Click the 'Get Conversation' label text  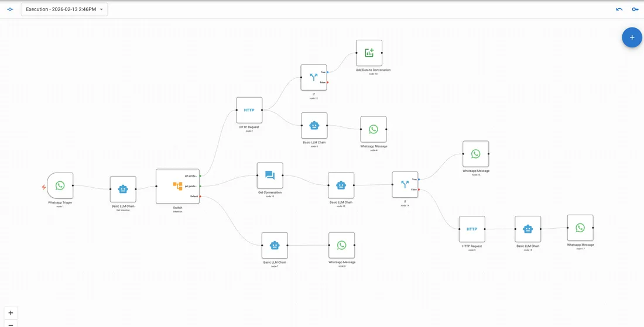click(x=270, y=192)
